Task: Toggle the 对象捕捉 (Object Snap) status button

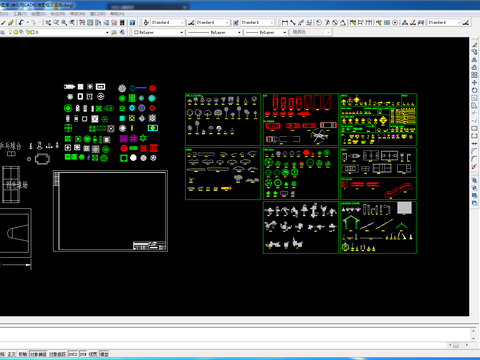Action: coord(38,354)
